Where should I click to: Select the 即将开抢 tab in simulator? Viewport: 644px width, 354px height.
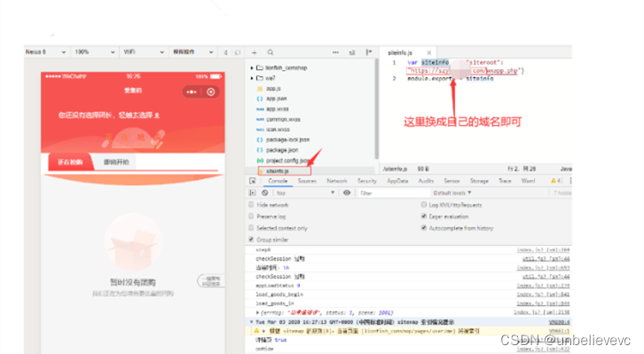tap(116, 161)
